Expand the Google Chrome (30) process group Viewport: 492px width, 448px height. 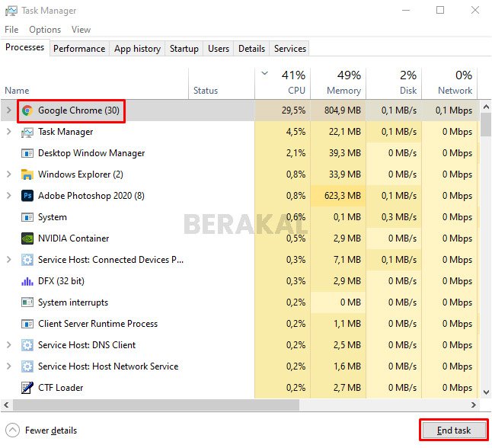click(9, 110)
